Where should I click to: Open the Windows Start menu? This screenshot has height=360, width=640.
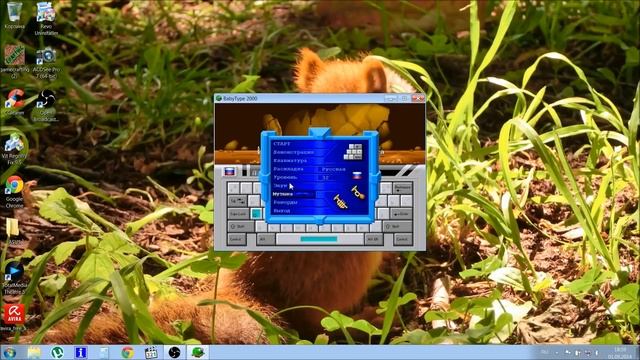pos(9,353)
